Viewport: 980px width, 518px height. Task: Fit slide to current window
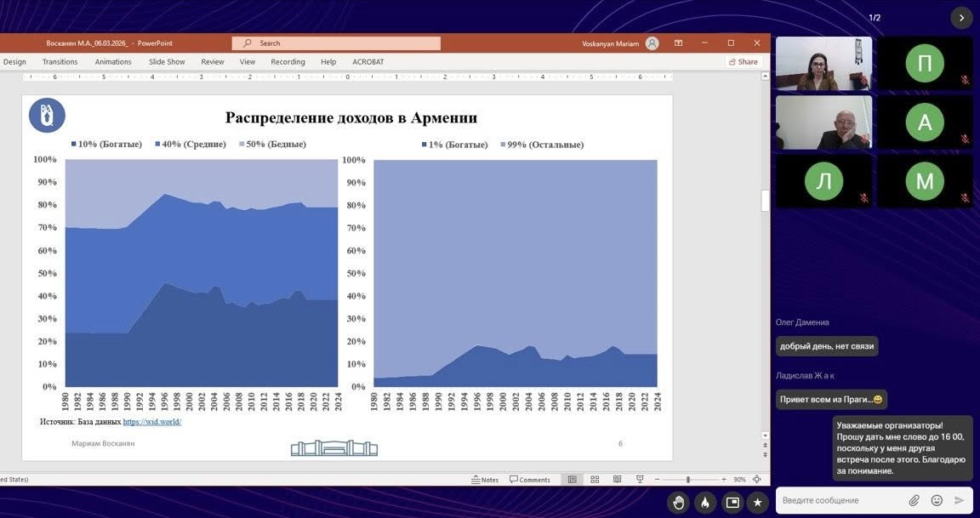(757, 480)
